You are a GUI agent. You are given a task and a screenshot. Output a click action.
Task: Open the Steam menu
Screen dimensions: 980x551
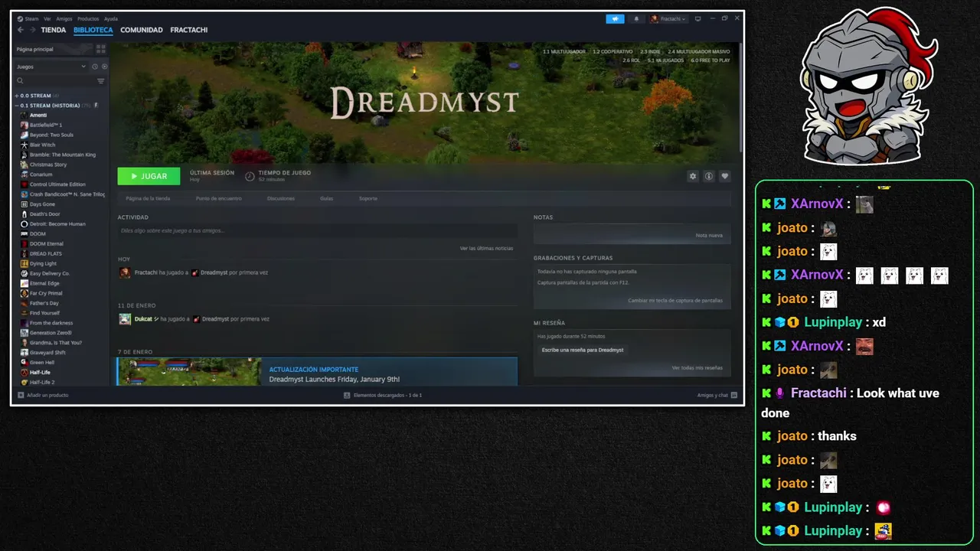point(31,18)
